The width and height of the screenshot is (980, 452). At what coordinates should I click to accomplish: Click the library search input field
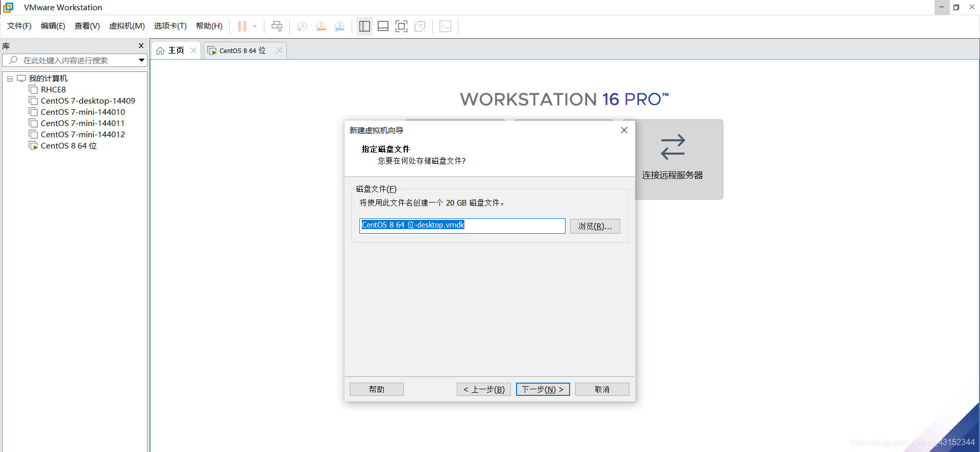75,60
